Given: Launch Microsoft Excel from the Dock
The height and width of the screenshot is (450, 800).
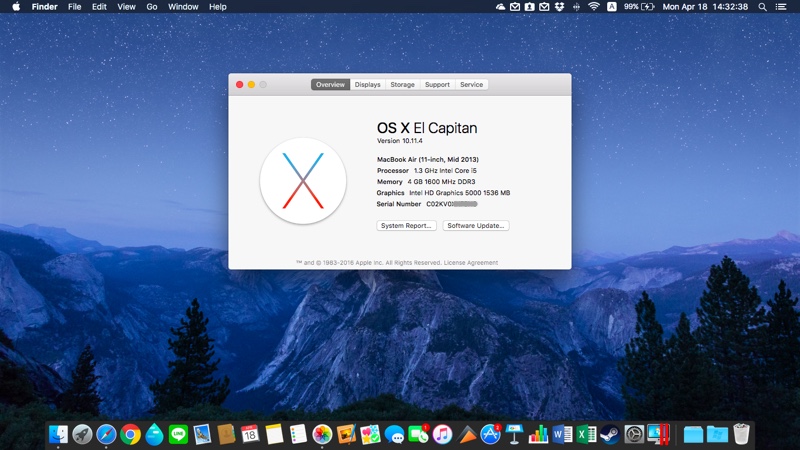Looking at the screenshot, I should point(586,435).
